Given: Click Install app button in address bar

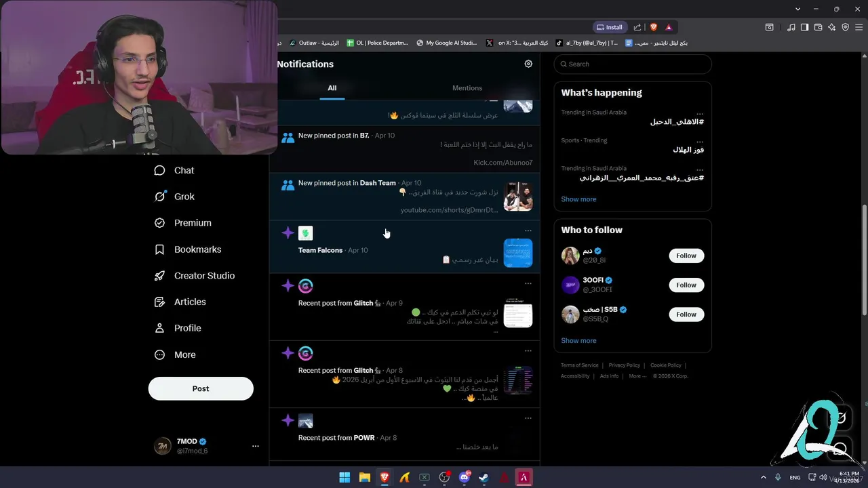Looking at the screenshot, I should point(609,27).
